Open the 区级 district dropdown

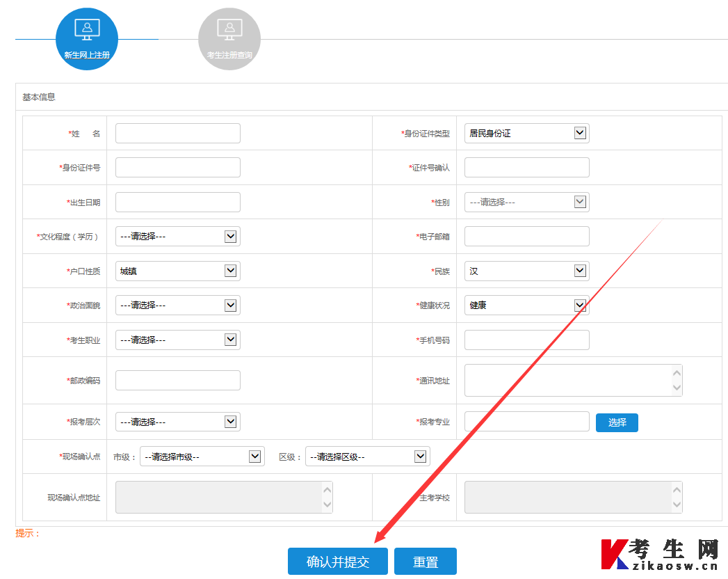click(367, 457)
